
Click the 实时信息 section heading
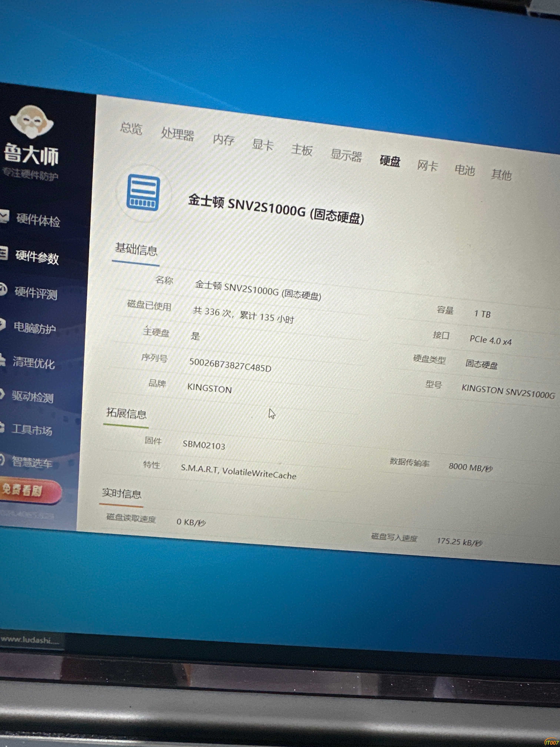tap(121, 494)
